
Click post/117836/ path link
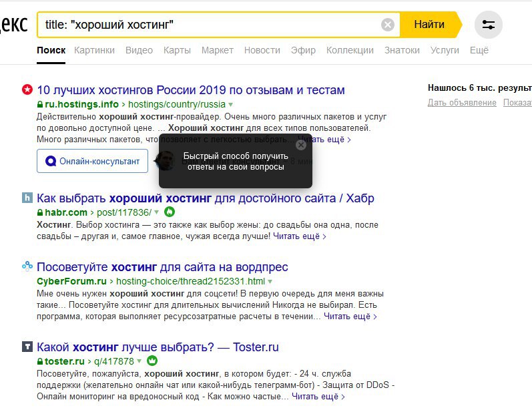pyautogui.click(x=124, y=212)
